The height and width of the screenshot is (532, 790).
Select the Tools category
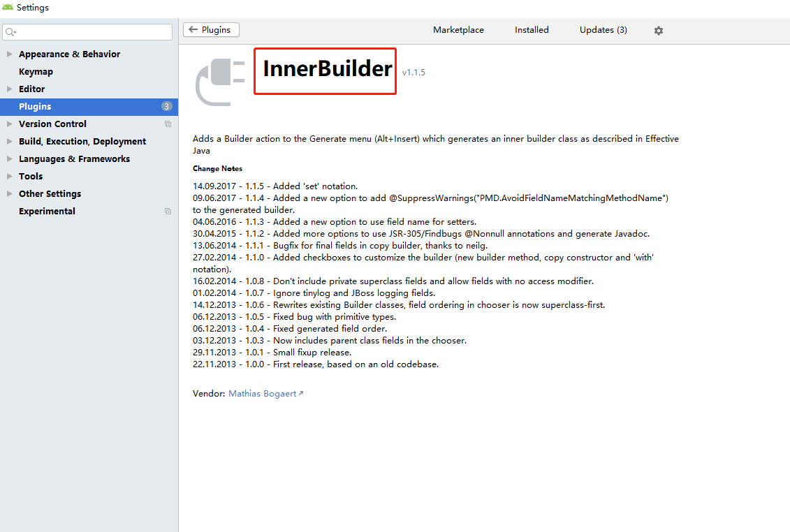[31, 177]
